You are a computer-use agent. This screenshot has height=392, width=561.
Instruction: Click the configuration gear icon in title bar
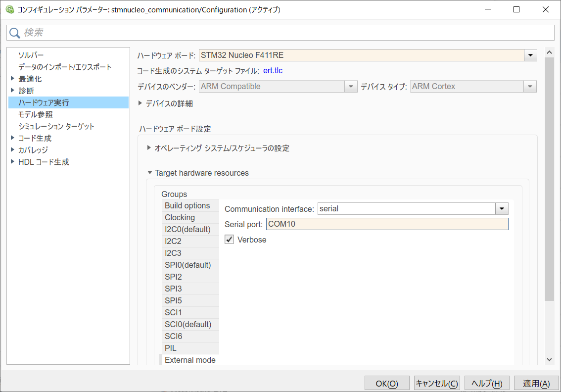[x=10, y=10]
